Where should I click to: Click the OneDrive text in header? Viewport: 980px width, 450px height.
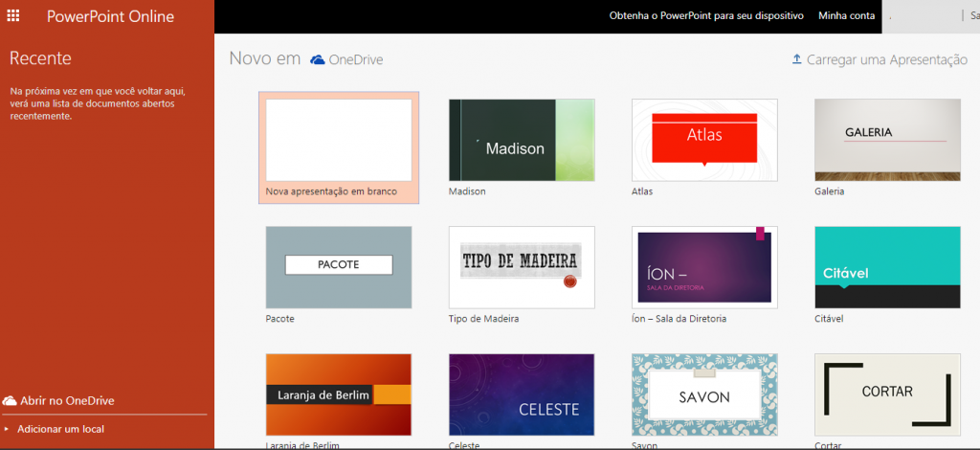356,60
